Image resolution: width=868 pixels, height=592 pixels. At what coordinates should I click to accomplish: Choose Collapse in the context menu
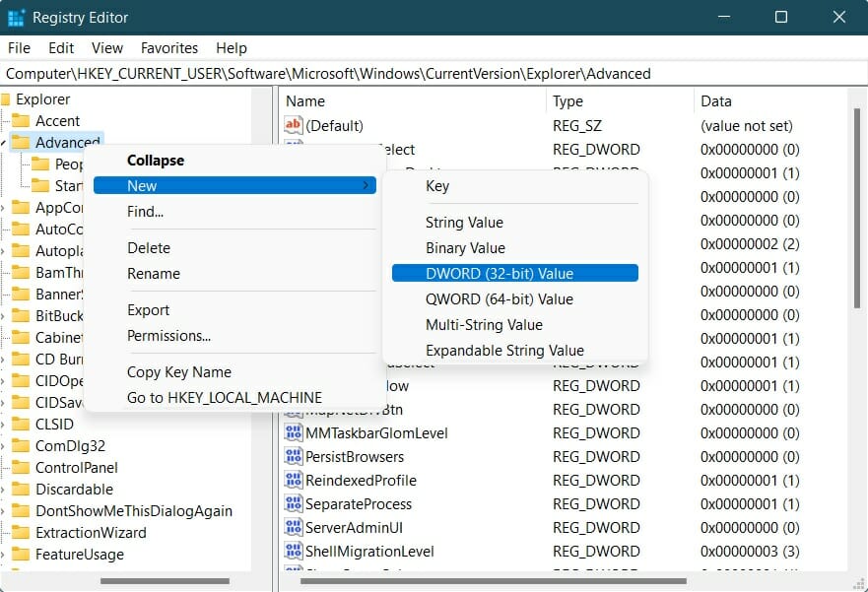(234, 161)
